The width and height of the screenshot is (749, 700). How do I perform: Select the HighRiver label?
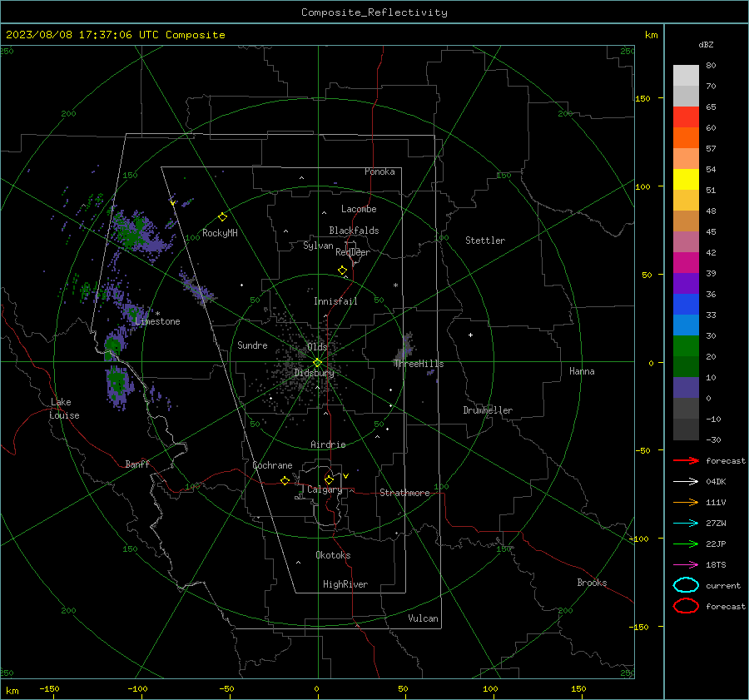pos(345,584)
